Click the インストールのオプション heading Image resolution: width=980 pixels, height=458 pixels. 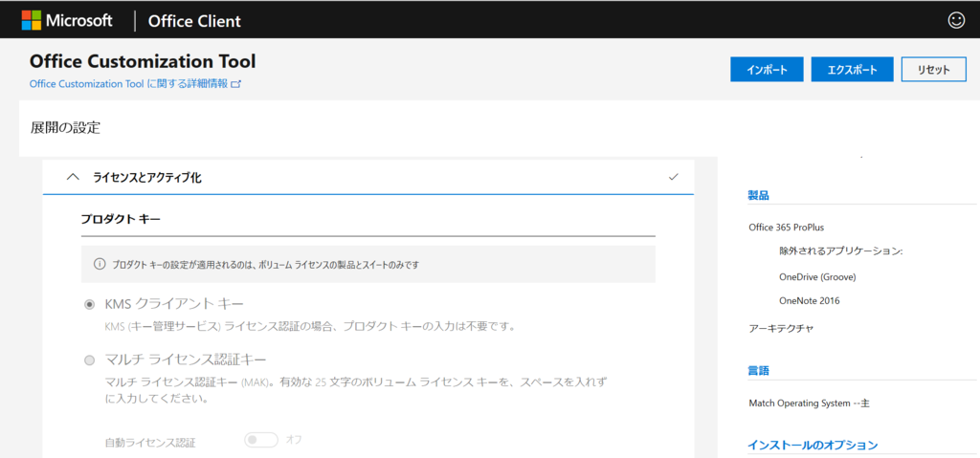[x=813, y=445]
